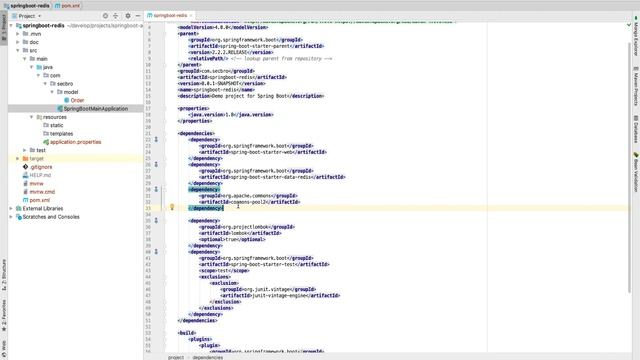Click the gutter dependency marker on line 30

(x=156, y=189)
